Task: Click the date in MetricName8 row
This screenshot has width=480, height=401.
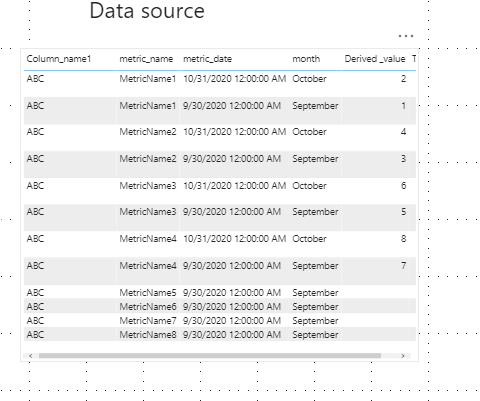Action: 232,335
